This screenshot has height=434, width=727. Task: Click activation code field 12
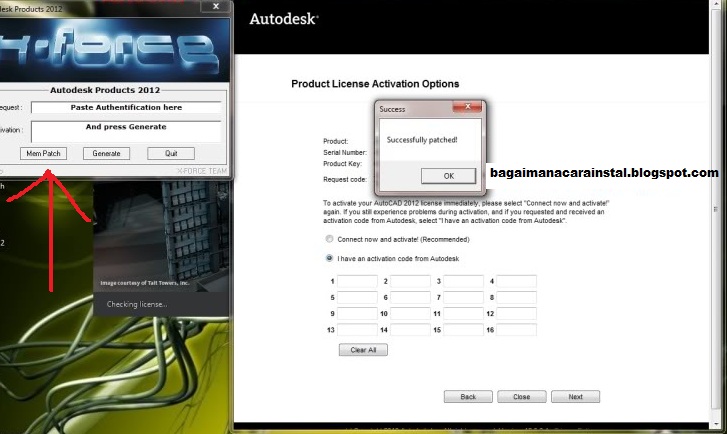(x=517, y=313)
